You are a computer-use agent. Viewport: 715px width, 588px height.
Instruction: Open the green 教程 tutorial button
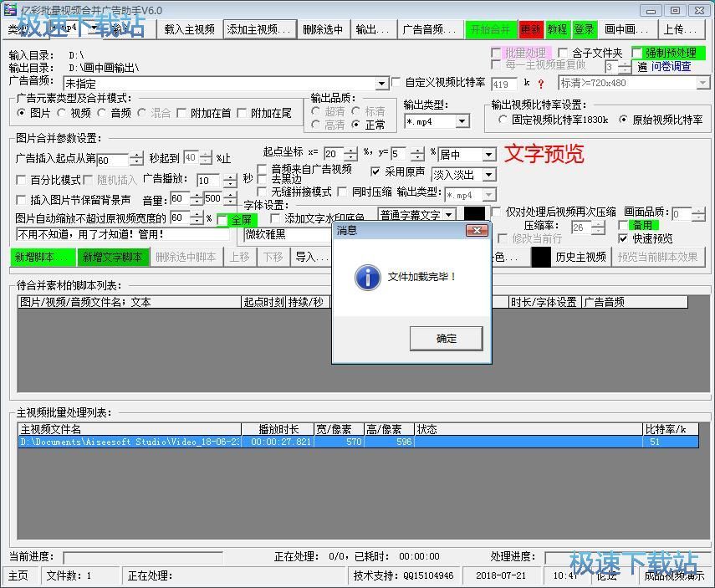coord(558,29)
